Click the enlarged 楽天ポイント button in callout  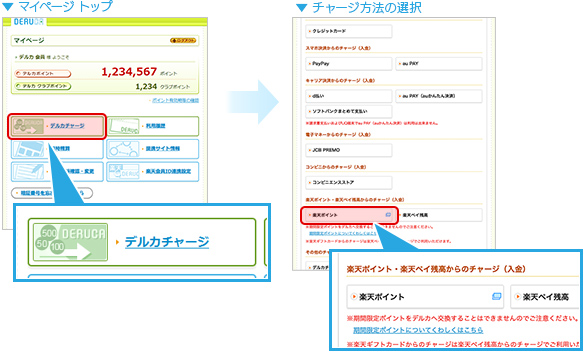click(425, 297)
